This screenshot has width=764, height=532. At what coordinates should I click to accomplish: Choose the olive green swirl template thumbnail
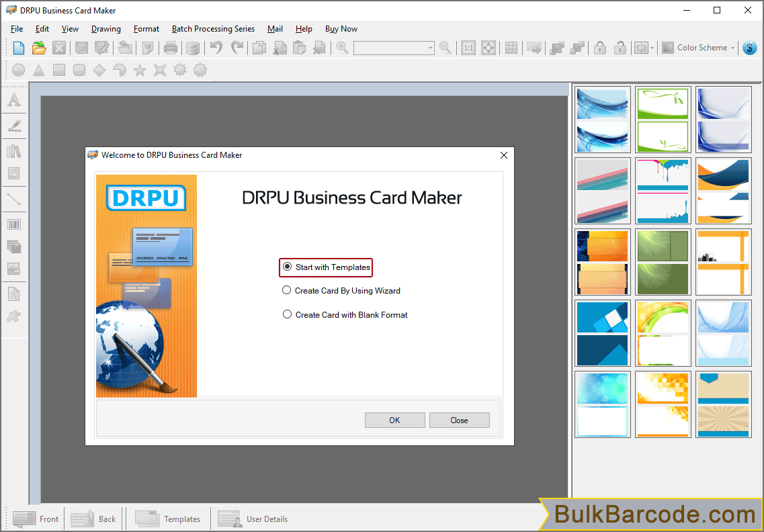(x=663, y=262)
